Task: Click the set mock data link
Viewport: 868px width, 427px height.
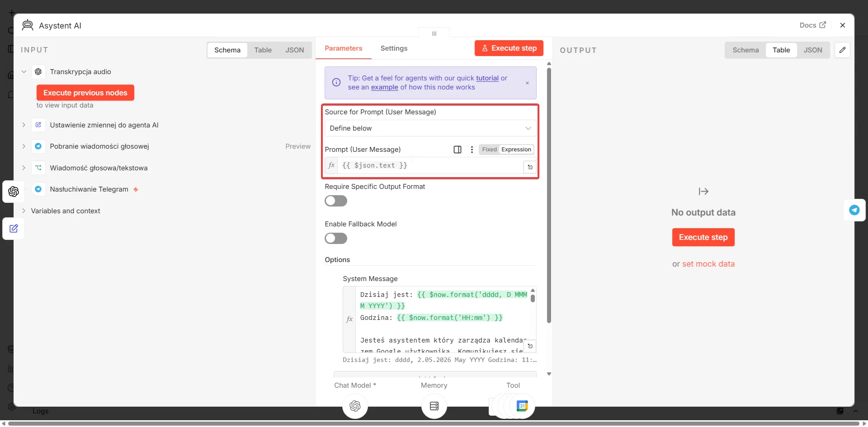Action: (x=708, y=264)
